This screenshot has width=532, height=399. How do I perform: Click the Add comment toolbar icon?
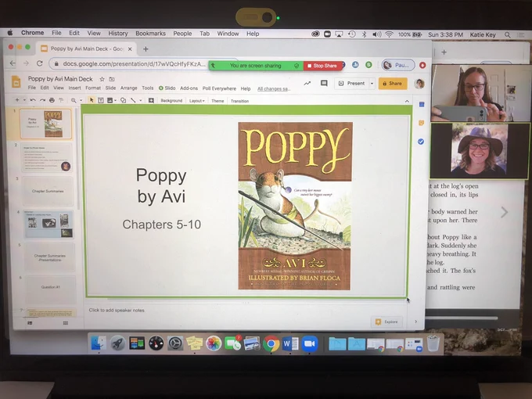[151, 100]
